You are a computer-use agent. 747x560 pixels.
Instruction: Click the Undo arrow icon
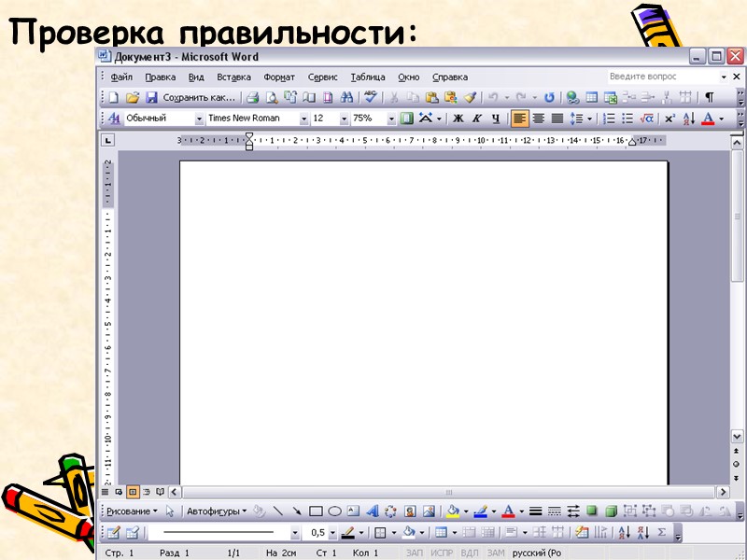tap(493, 98)
